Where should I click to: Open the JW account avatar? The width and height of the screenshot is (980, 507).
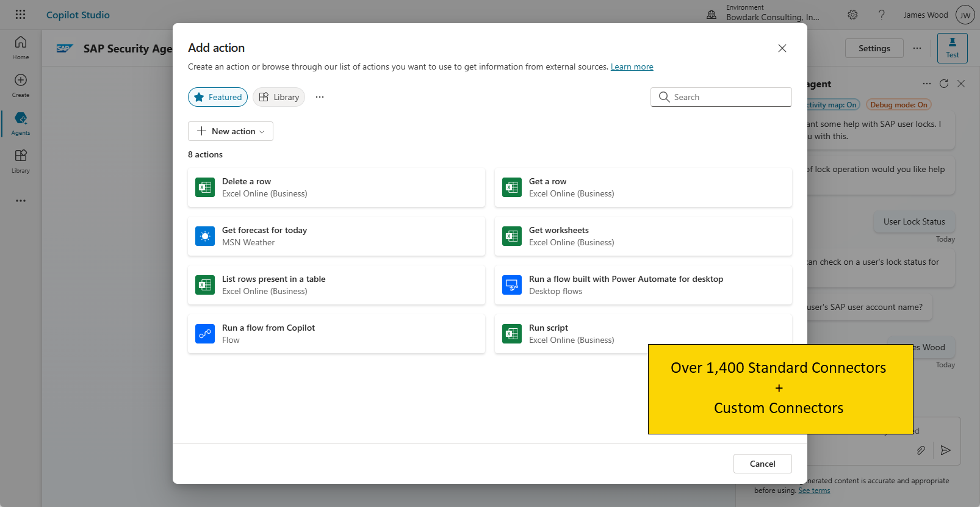pos(965,15)
